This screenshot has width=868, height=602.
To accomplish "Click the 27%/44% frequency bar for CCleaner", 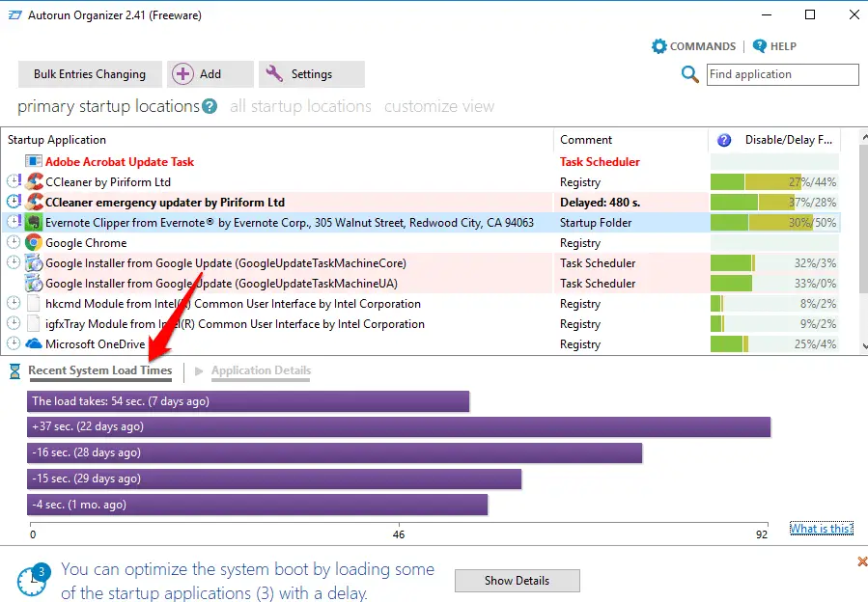I will point(774,181).
